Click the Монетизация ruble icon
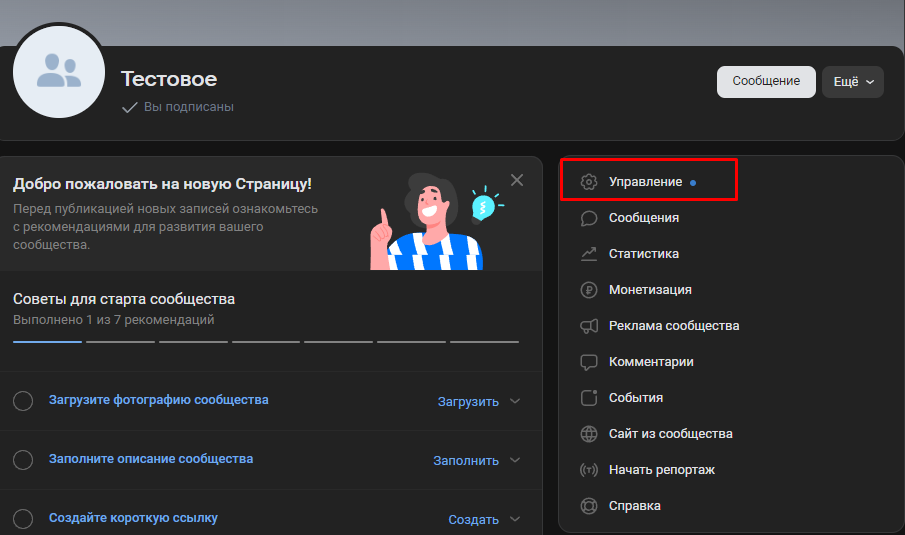This screenshot has height=535, width=905. tap(589, 290)
